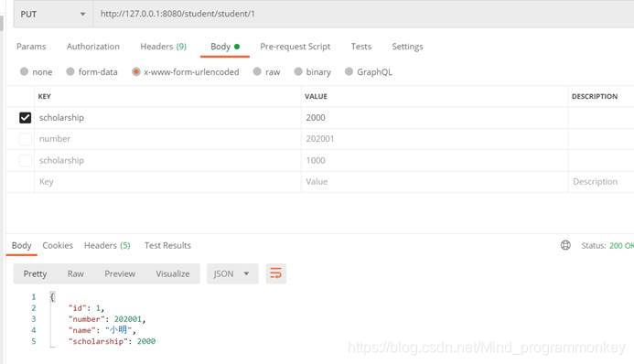
Task: Click the KEY column header
Action: coord(44,96)
